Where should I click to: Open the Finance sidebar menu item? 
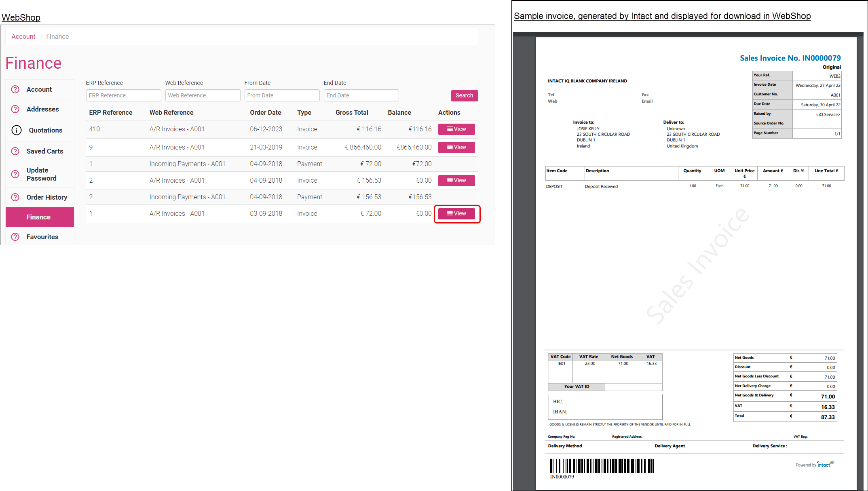coord(39,217)
